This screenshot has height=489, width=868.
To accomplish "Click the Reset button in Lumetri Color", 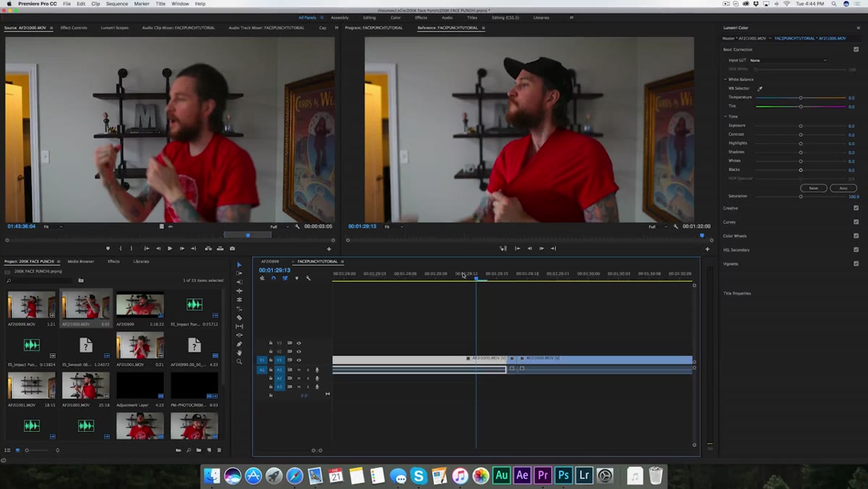I will [814, 188].
